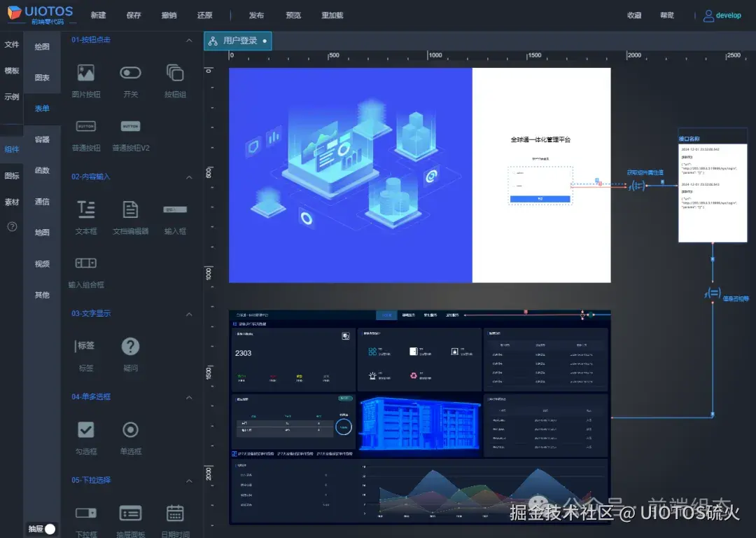This screenshot has height=538, width=756.
Task: Select the 按钮组 component icon
Action: (174, 72)
